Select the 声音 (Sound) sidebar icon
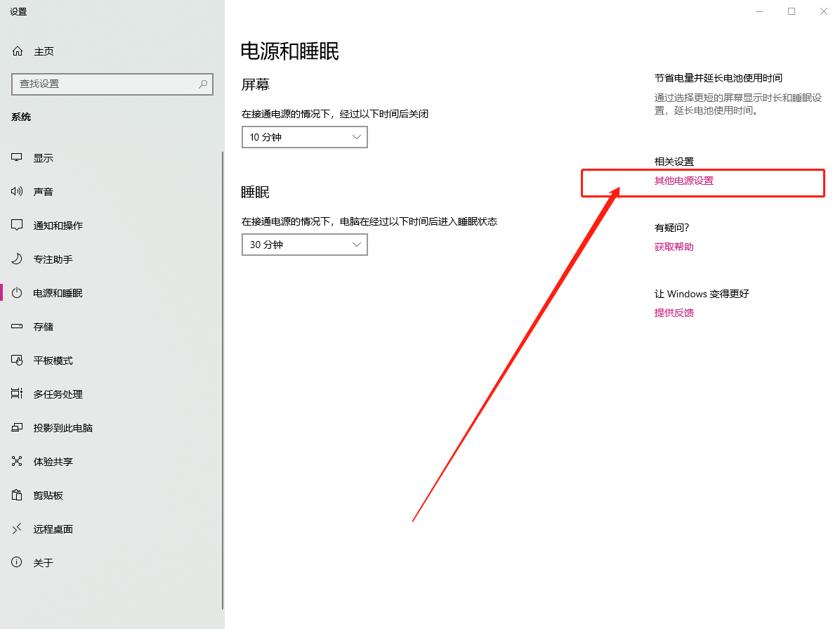The image size is (840, 629). (x=42, y=191)
